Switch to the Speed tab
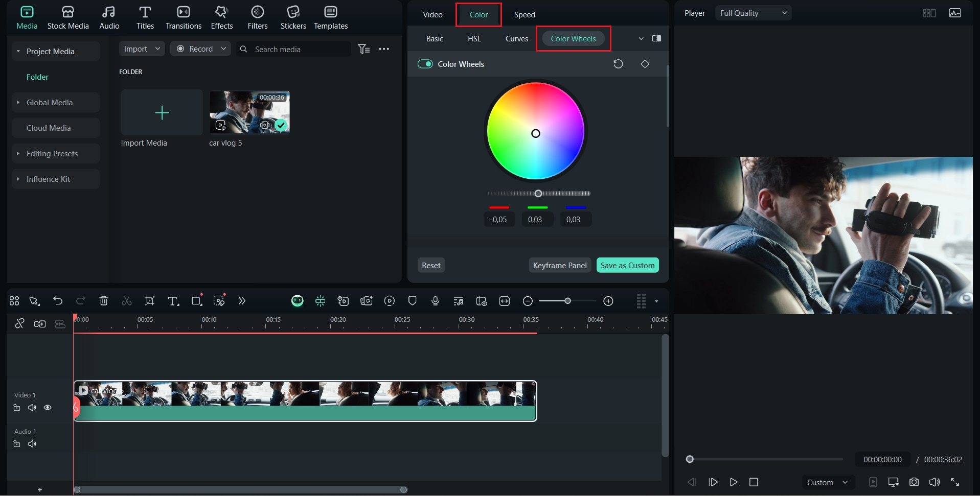This screenshot has width=980, height=496. point(523,14)
